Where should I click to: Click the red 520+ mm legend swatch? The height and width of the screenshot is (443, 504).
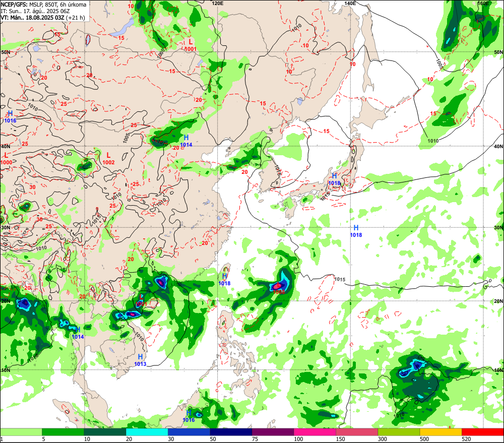483,432
